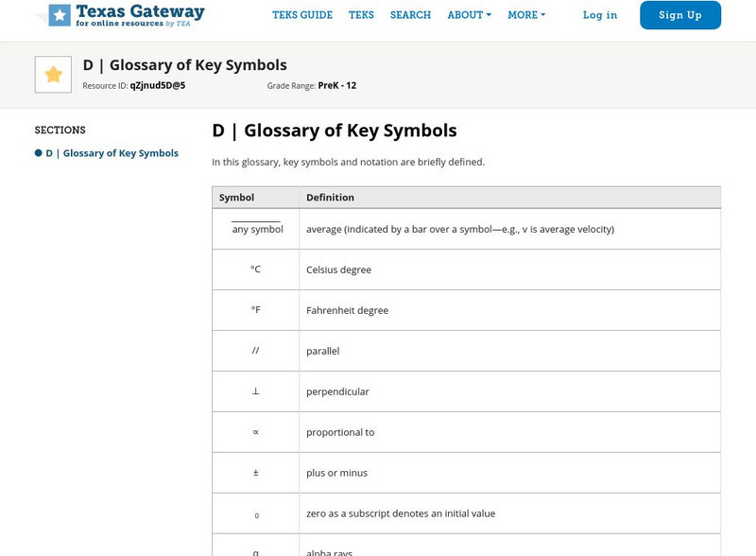Click the perpendicular symbol in the table

click(x=256, y=391)
